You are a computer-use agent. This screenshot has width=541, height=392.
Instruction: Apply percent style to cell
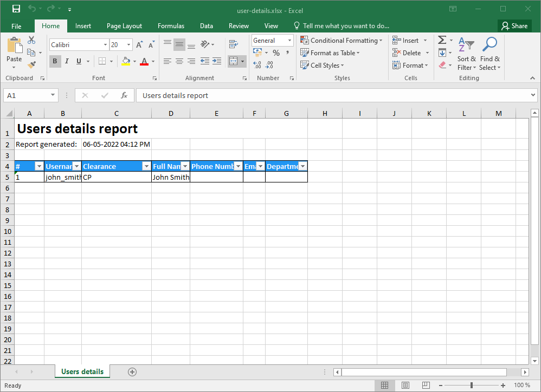(276, 53)
